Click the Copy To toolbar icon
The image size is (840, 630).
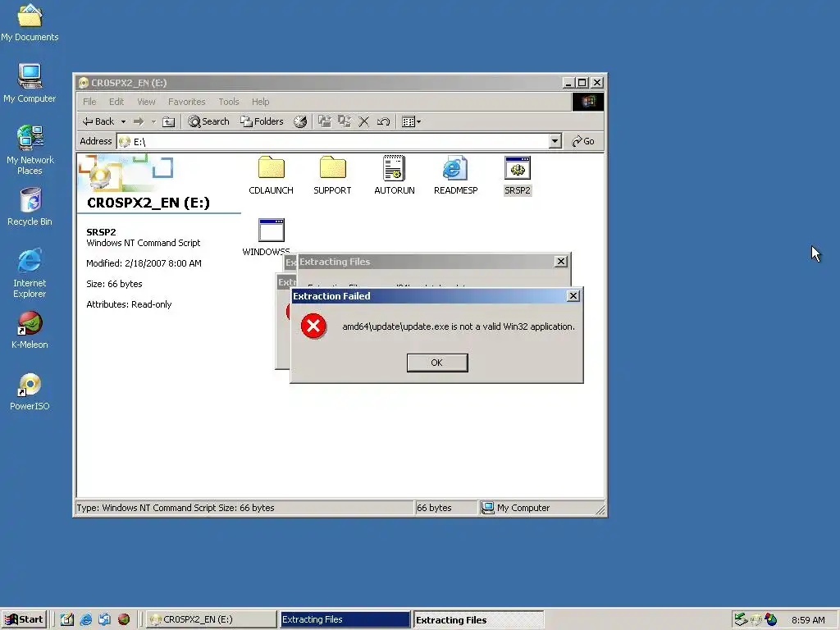click(344, 121)
